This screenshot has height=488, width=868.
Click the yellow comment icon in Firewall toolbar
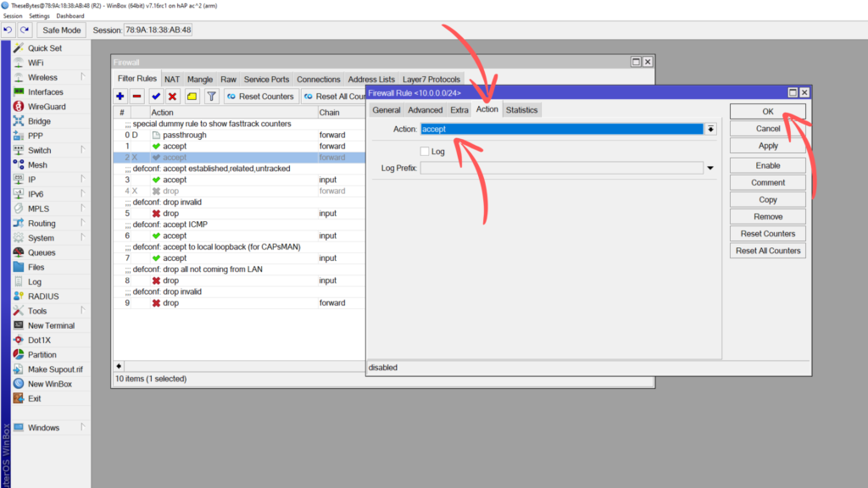click(192, 97)
